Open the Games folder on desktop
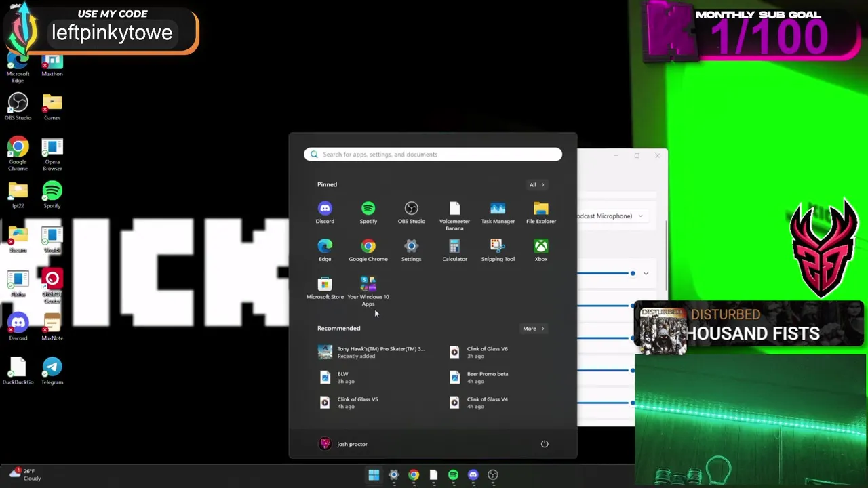 point(52,107)
